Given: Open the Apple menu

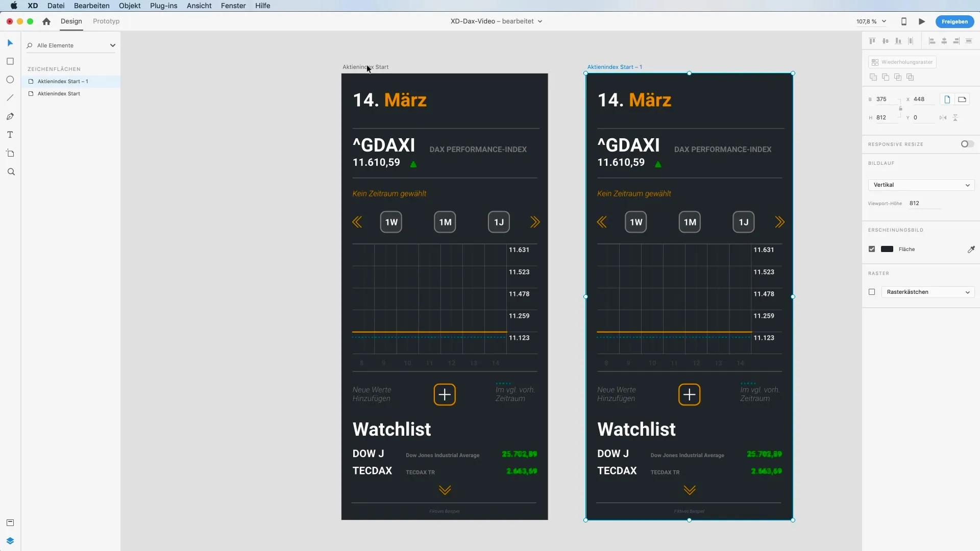Looking at the screenshot, I should (14, 6).
